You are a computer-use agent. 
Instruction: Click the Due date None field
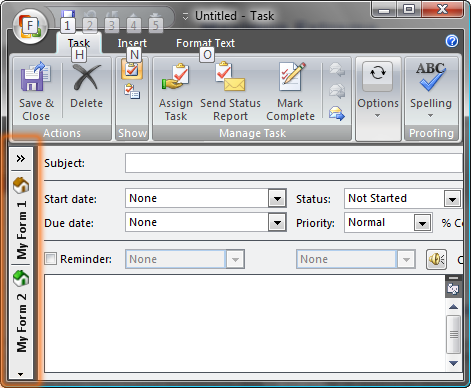click(197, 222)
